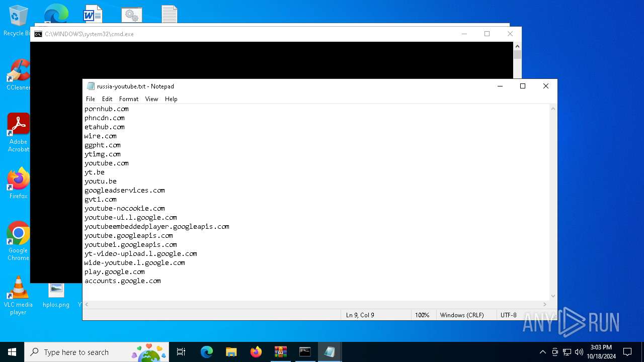Place cursor on the phncdn.com line
644x362 pixels.
[x=105, y=118]
